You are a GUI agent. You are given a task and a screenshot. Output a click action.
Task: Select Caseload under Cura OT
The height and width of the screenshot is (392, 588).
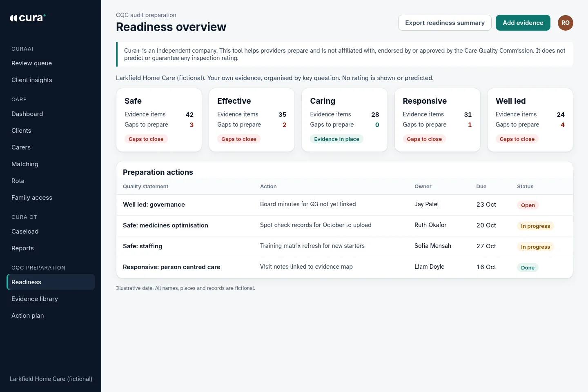pos(51,232)
